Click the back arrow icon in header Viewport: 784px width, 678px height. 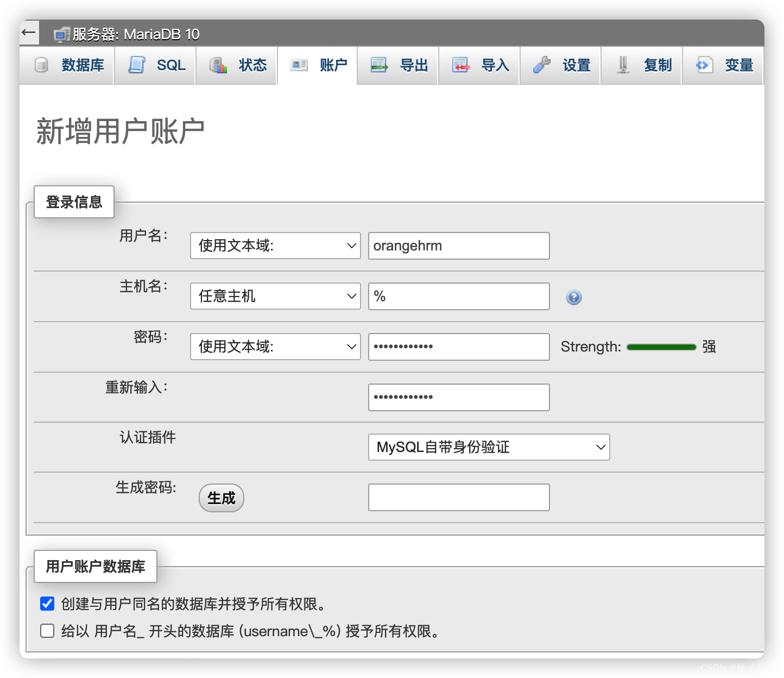click(29, 33)
